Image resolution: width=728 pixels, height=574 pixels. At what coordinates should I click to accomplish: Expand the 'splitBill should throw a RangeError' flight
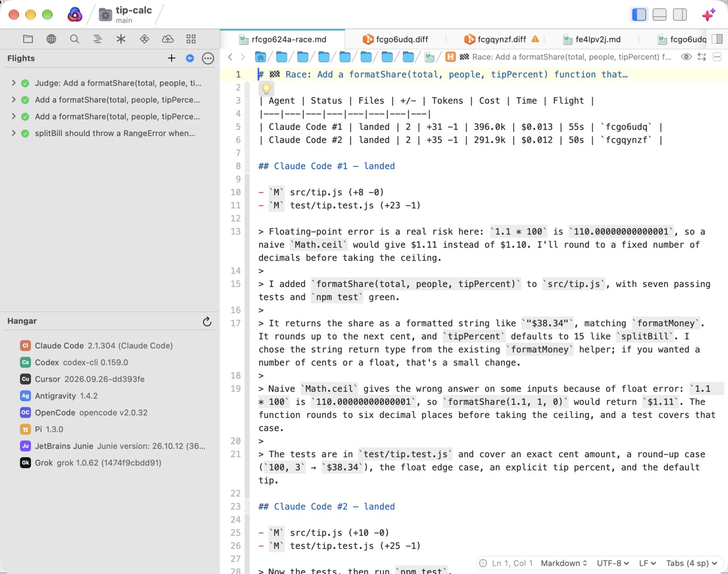[x=14, y=133]
